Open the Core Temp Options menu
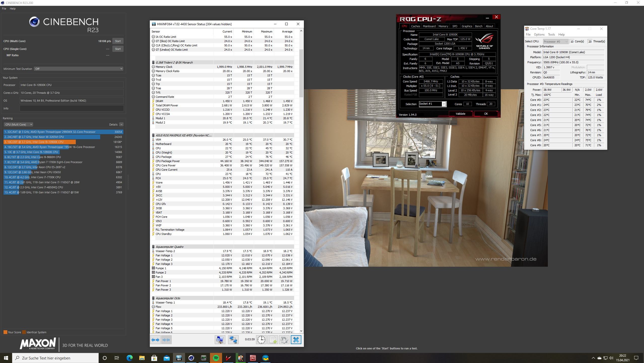Viewport: 644px width, 363px height. [x=539, y=35]
